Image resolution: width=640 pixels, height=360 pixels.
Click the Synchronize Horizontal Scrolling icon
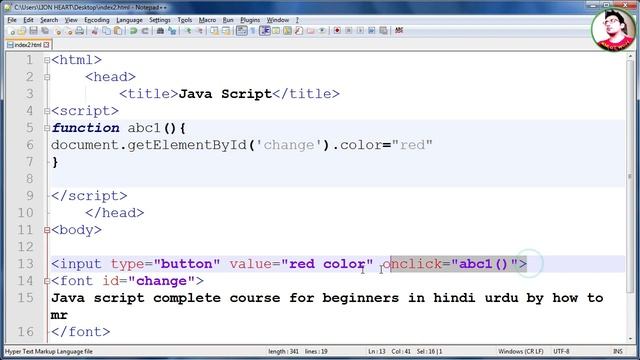226,31
